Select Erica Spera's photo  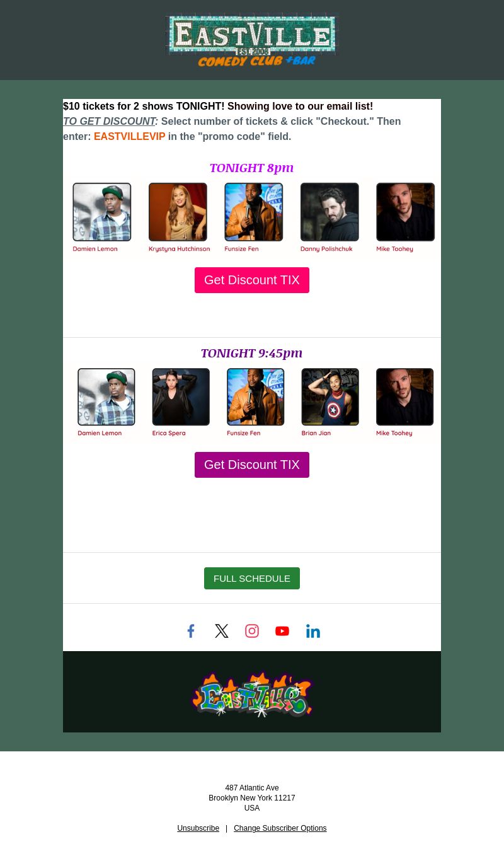(181, 397)
